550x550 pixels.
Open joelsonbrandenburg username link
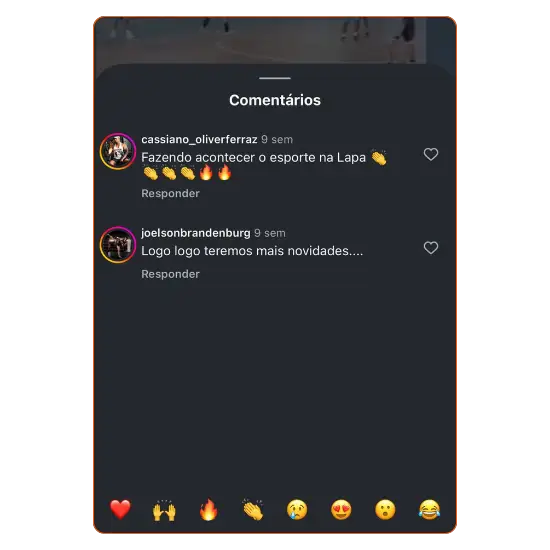[x=196, y=233]
